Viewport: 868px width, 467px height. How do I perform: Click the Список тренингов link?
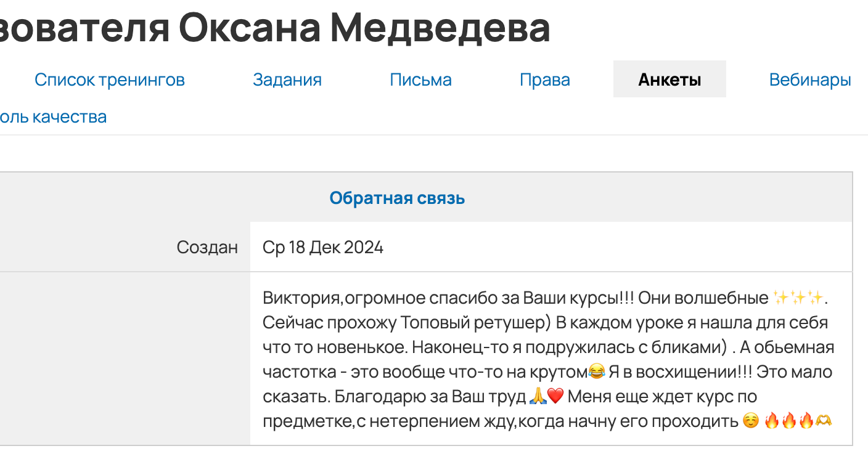pos(110,79)
